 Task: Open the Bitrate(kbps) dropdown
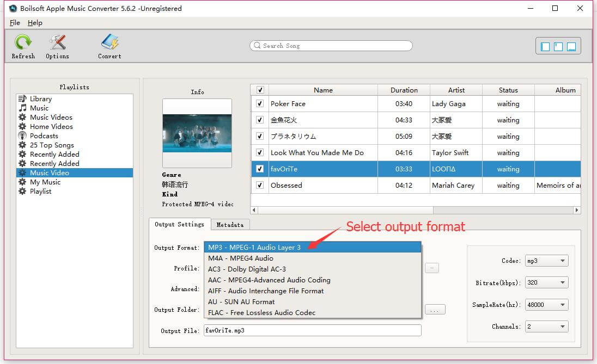click(546, 282)
